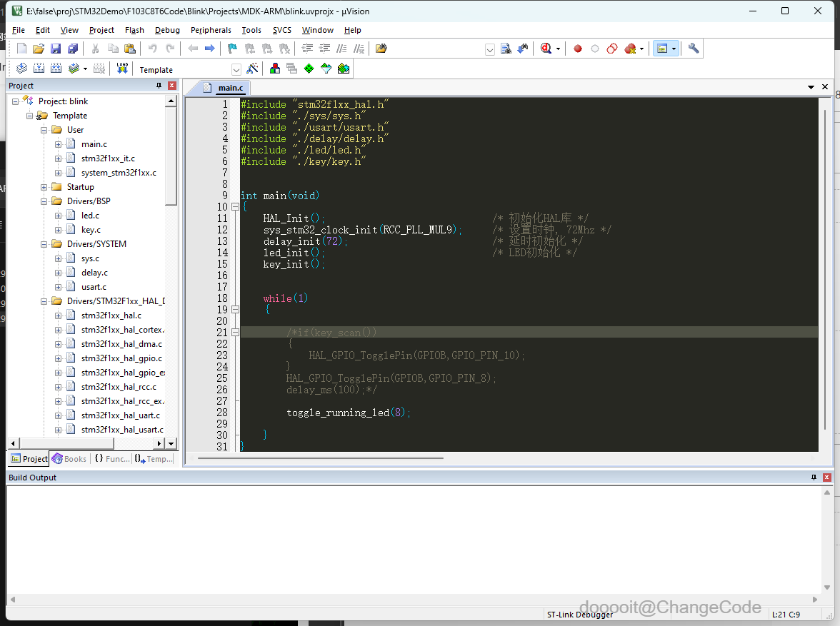Image resolution: width=840 pixels, height=626 pixels.
Task: Open Configuration wrench icon
Action: point(694,49)
